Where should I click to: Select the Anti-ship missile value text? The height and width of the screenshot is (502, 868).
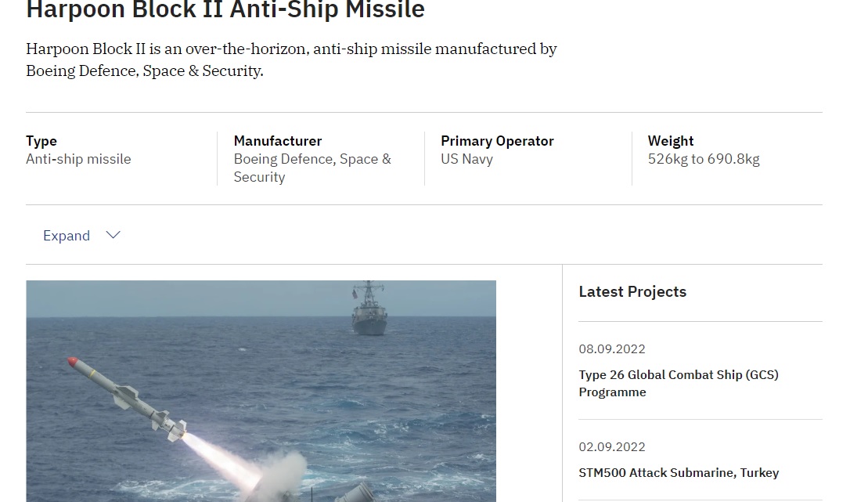78,159
